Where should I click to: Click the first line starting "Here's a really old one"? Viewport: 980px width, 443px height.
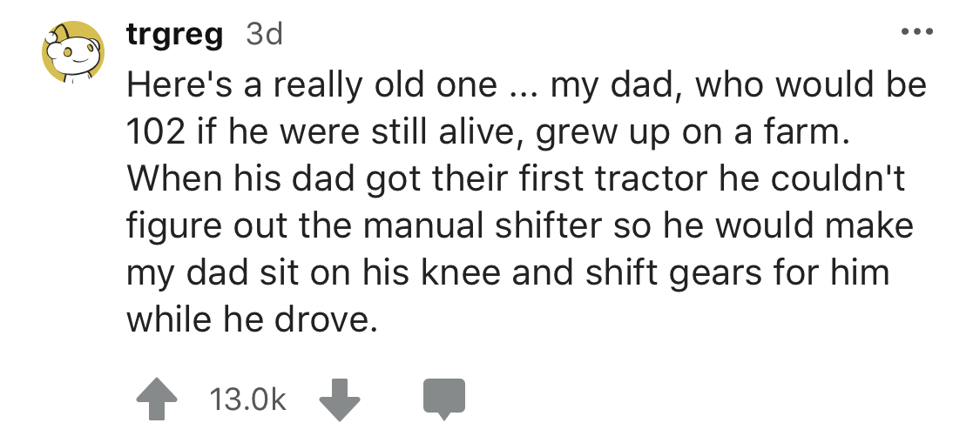[526, 84]
